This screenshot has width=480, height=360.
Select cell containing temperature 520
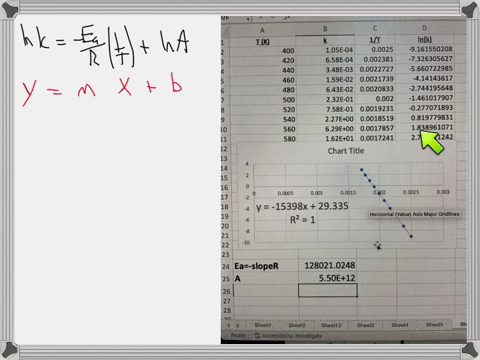coord(263,110)
